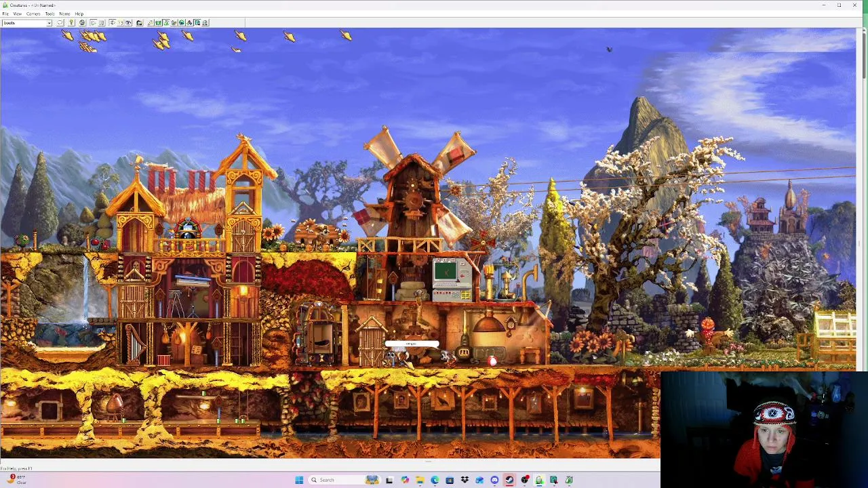Open Steam from the taskbar
This screenshot has width=868, height=488.
coord(509,480)
